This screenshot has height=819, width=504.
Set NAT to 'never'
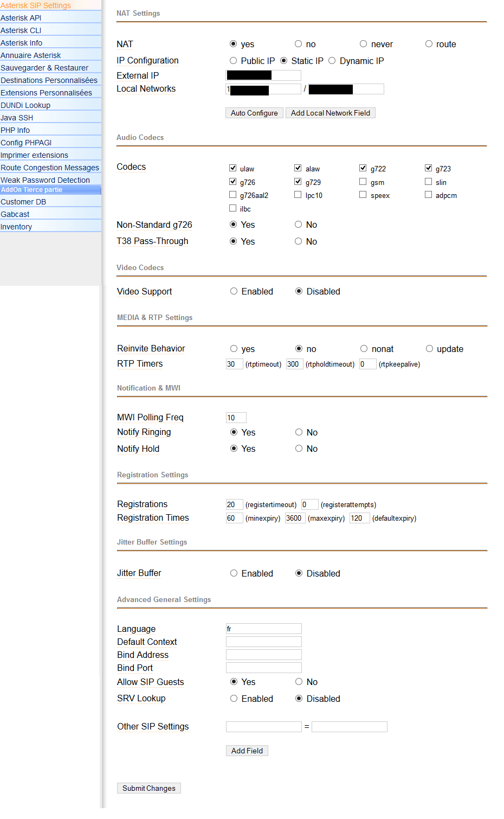pos(363,44)
